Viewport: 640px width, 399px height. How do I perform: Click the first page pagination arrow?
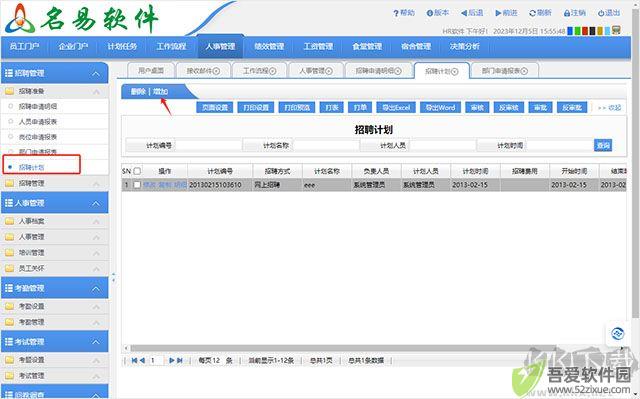pyautogui.click(x=134, y=360)
